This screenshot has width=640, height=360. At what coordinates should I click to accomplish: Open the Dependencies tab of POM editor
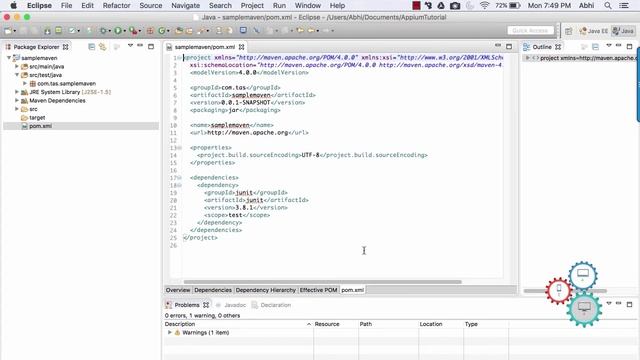[213, 290]
